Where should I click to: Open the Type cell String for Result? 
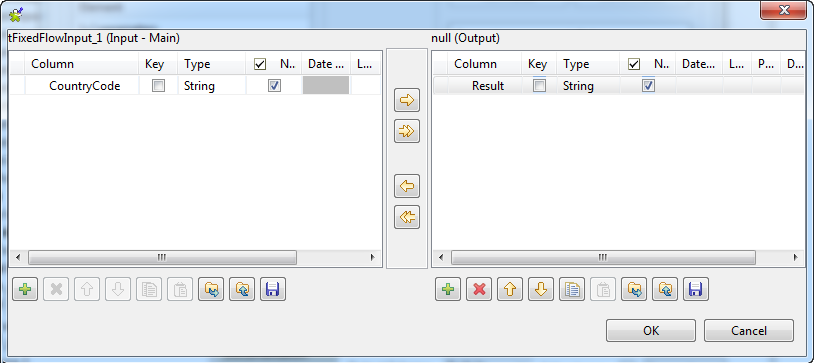pos(588,86)
